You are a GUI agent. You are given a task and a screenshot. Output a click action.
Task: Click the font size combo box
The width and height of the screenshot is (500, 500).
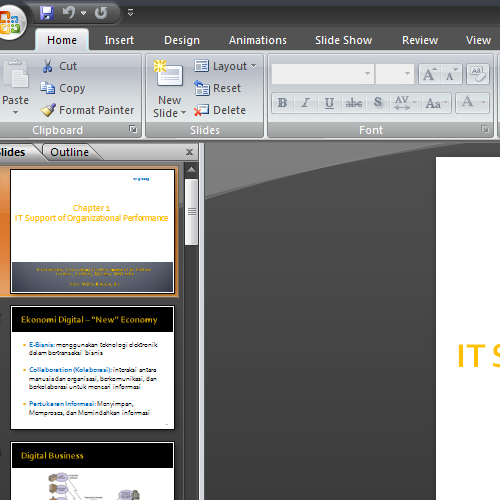395,74
